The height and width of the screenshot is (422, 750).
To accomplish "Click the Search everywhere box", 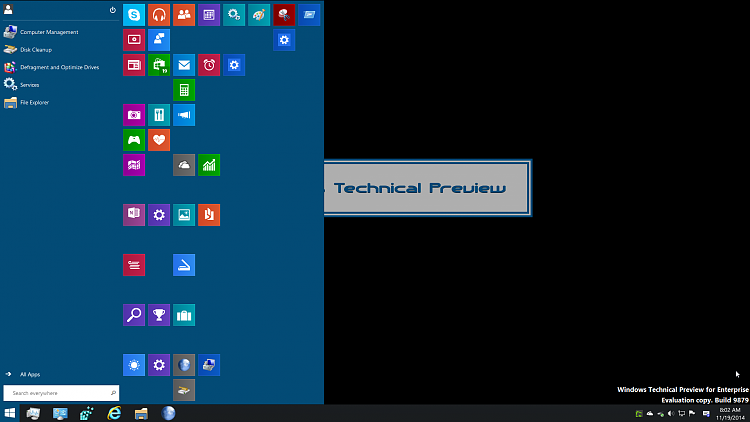I will pyautogui.click(x=61, y=393).
